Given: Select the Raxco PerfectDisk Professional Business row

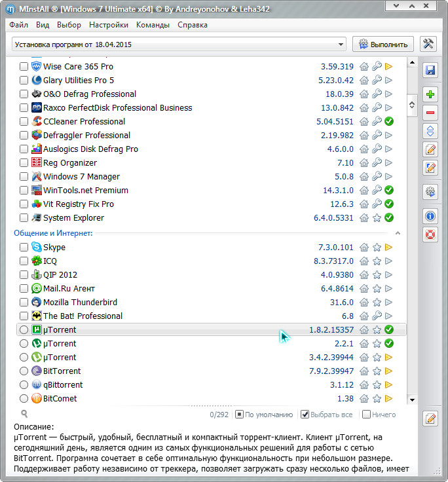Looking at the screenshot, I should tap(212, 108).
